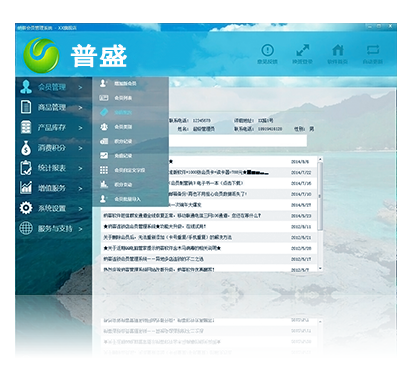Maximize the Pusheng member system window
The width and height of the screenshot is (415, 370).
coord(379,26)
